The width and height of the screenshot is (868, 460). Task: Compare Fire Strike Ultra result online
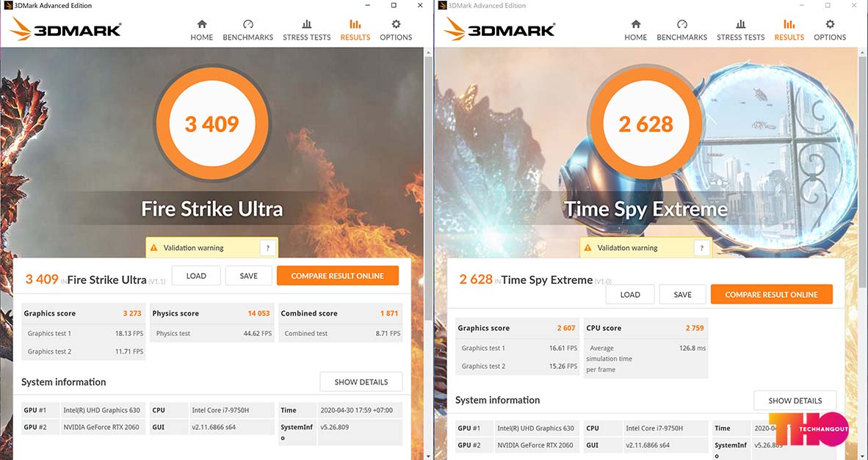(x=338, y=276)
